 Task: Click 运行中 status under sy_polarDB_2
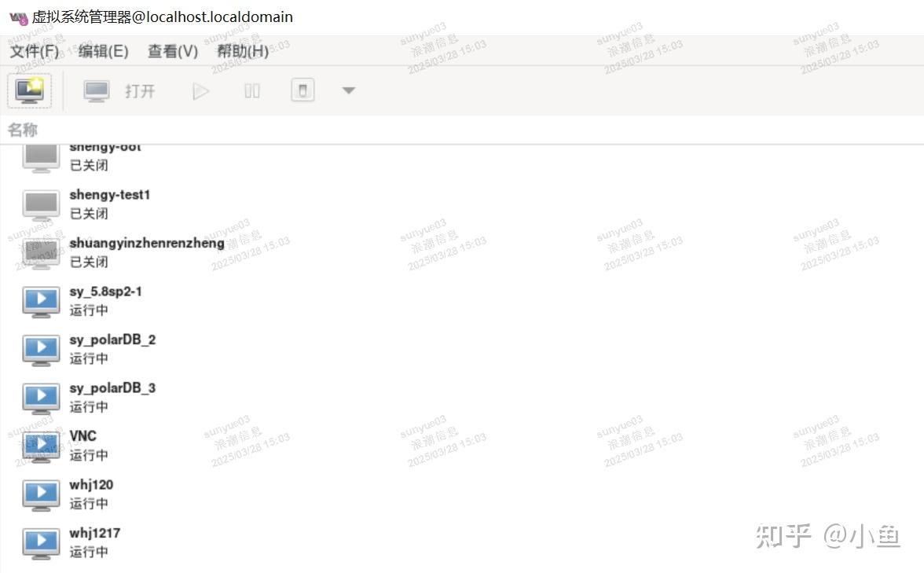tap(89, 359)
